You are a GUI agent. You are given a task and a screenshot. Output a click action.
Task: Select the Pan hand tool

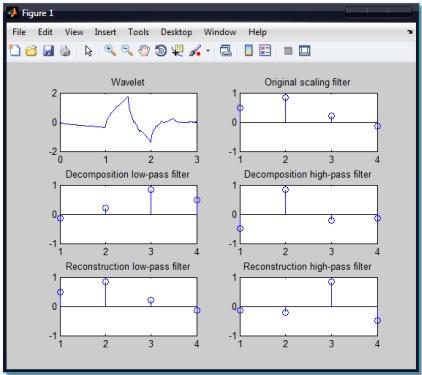(144, 51)
